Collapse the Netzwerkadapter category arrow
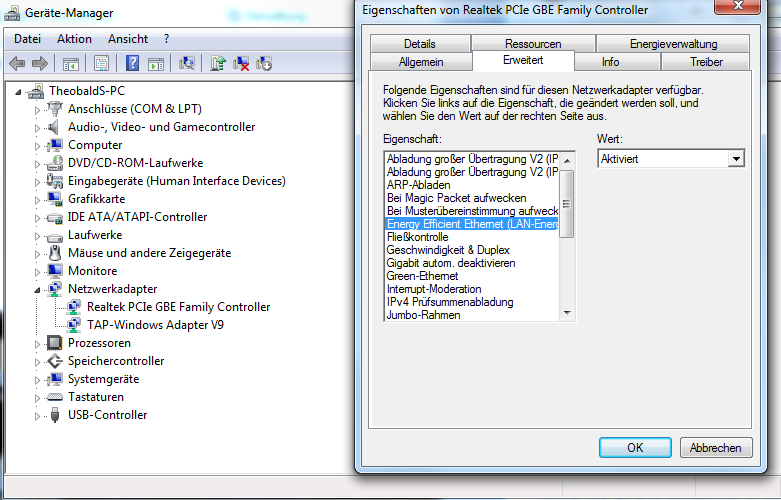The height and width of the screenshot is (500, 781). (x=37, y=290)
